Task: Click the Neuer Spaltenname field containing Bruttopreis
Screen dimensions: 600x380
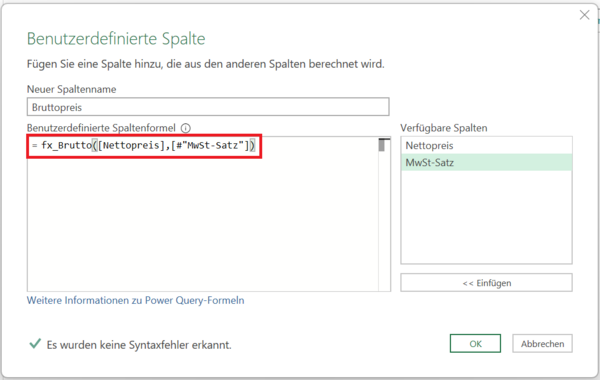Action: tap(208, 107)
